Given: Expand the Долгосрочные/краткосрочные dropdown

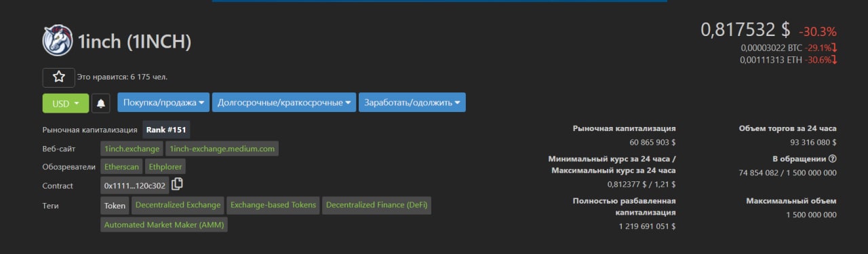Looking at the screenshot, I should tap(283, 103).
